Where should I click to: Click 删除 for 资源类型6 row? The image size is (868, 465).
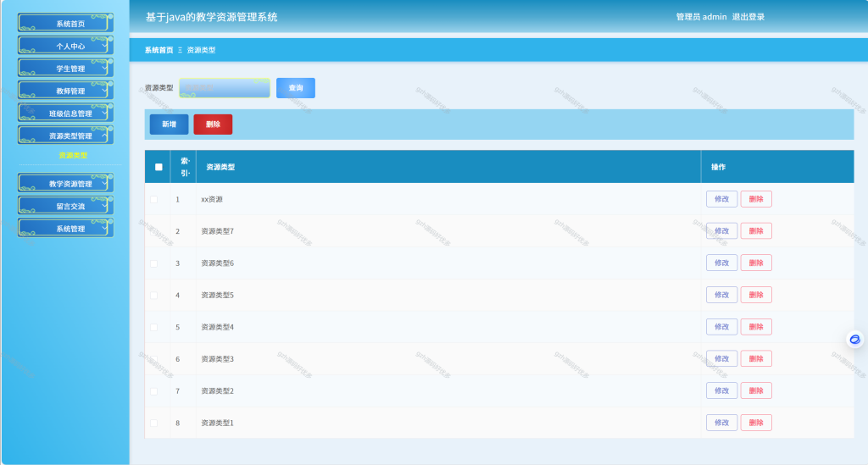click(756, 263)
